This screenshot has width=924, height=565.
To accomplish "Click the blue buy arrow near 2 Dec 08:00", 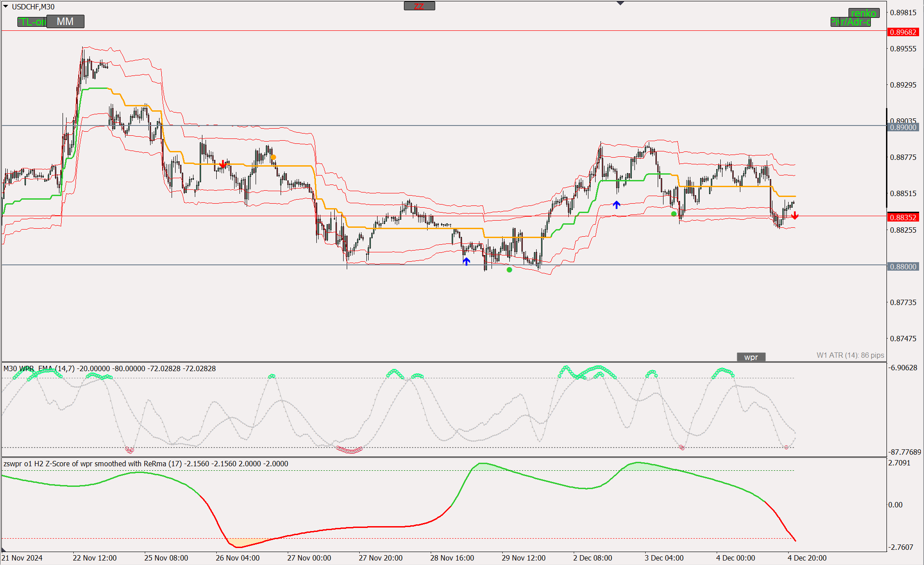I will (x=617, y=205).
